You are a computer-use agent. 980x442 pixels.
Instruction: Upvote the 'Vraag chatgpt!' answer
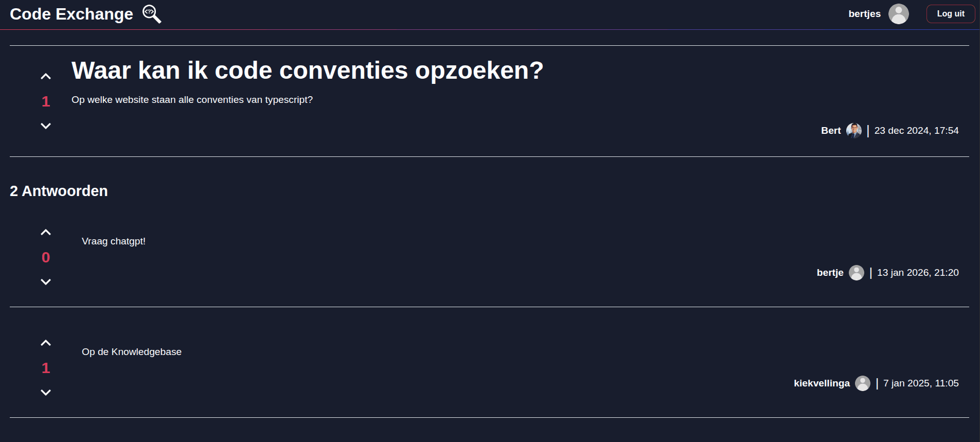pos(46,233)
